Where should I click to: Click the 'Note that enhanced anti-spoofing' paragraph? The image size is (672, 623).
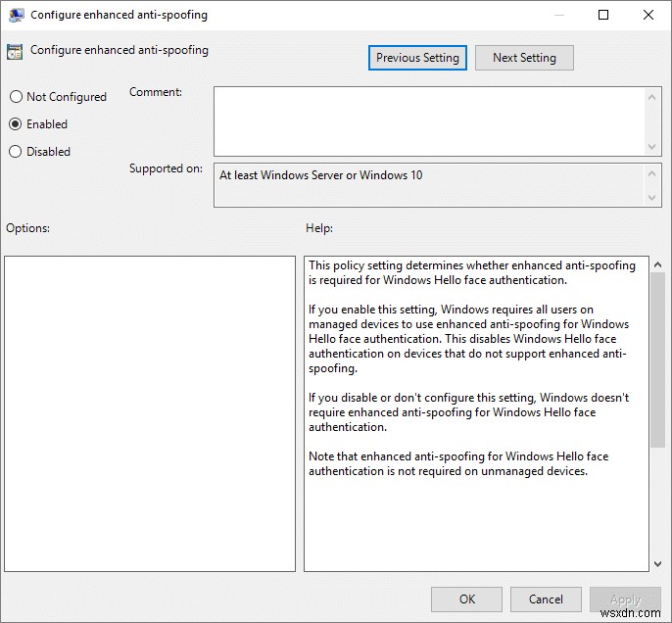458,463
